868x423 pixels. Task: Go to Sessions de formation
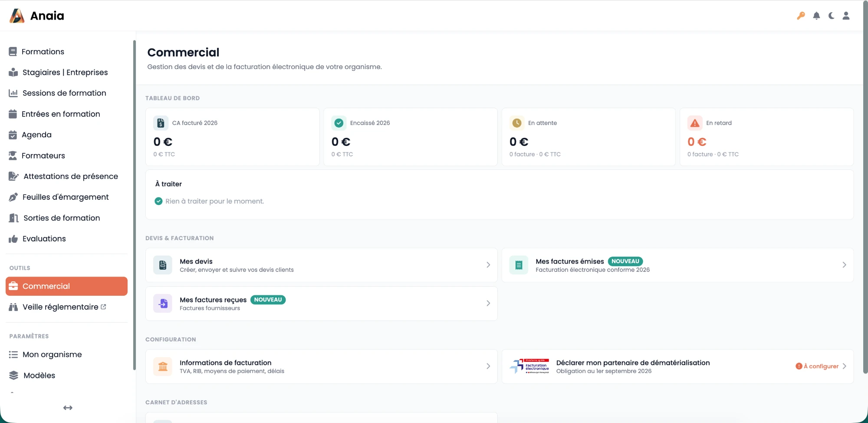[66, 93]
